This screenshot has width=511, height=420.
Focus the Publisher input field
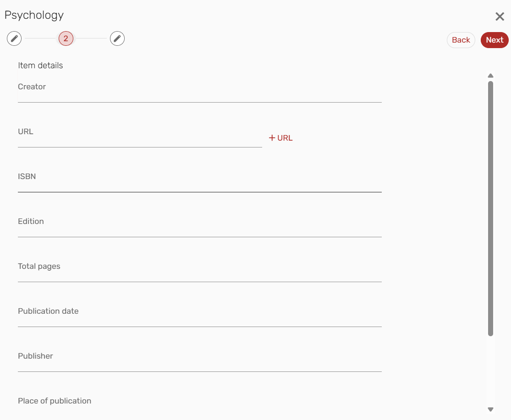click(200, 361)
